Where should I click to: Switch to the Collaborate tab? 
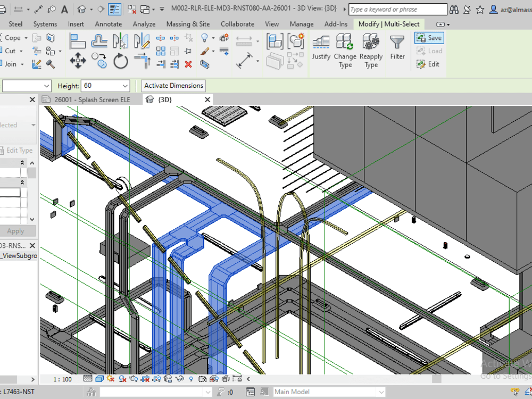point(237,24)
